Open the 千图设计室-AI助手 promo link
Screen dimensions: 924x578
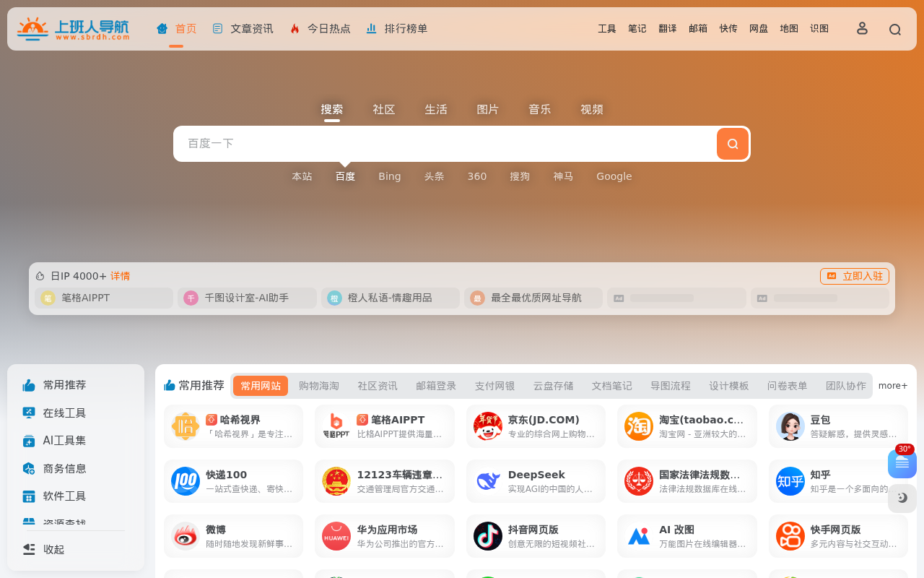pos(247,298)
